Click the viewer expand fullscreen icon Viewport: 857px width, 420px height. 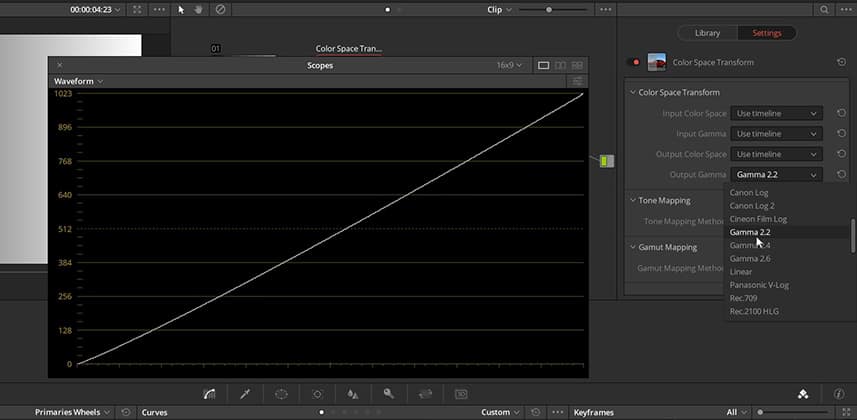click(137, 10)
